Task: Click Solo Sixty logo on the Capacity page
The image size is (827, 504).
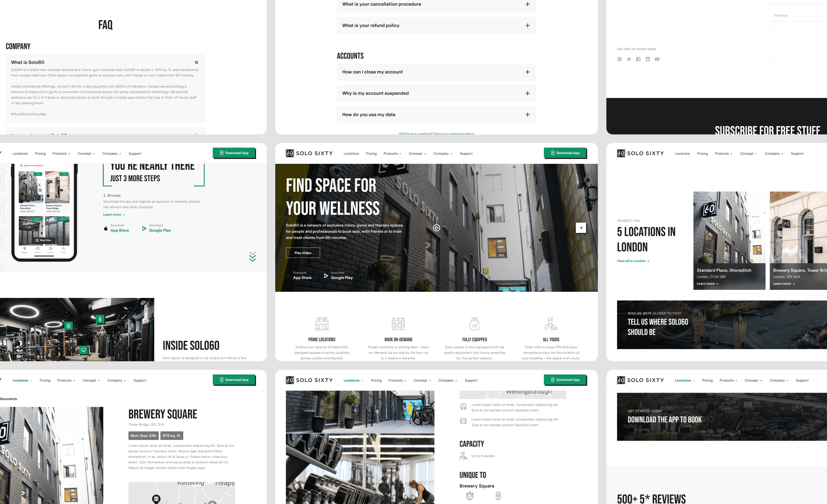Action: 309,380
